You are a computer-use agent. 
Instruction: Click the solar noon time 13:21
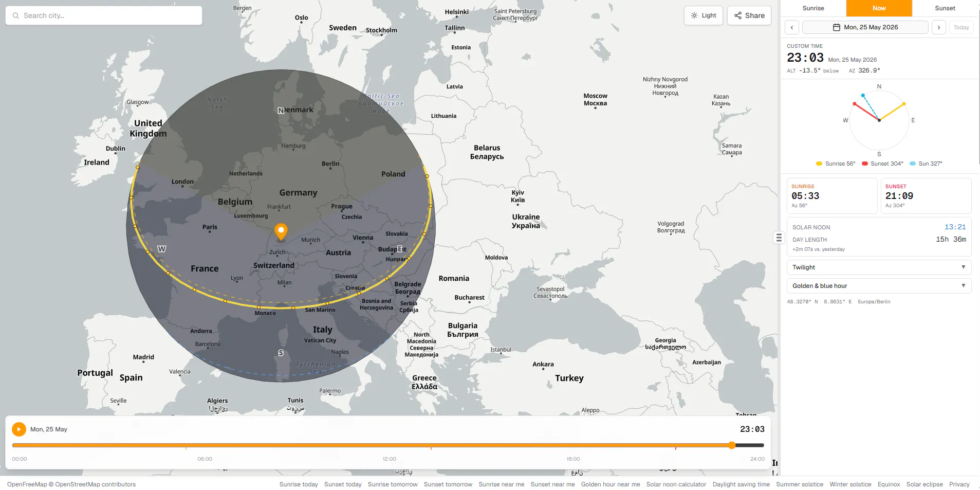955,227
